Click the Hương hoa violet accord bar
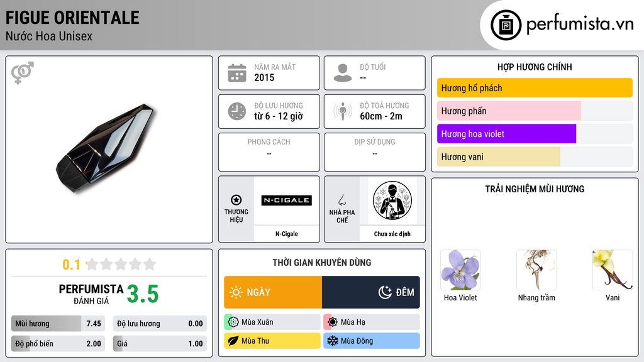The image size is (644, 362). point(535,134)
